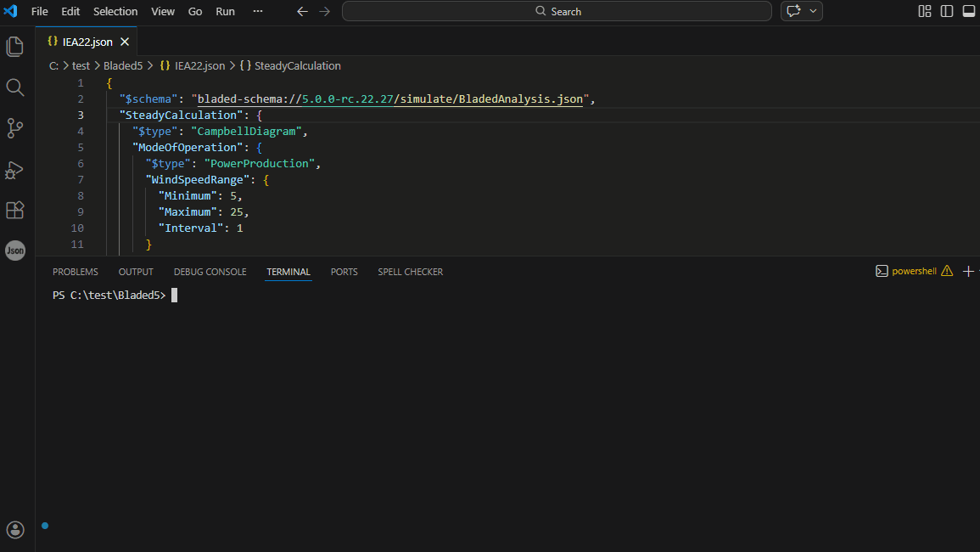Open the Accounts menu icon
Viewport: 980px width, 552px height.
(15, 530)
